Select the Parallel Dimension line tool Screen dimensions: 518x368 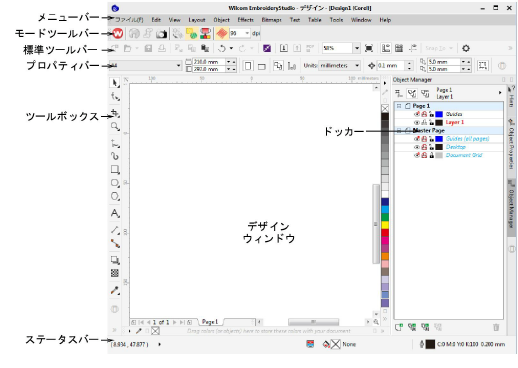(115, 230)
